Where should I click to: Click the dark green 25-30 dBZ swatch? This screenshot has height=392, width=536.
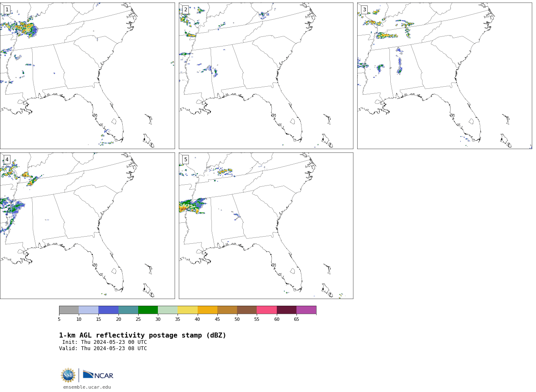[148, 310]
